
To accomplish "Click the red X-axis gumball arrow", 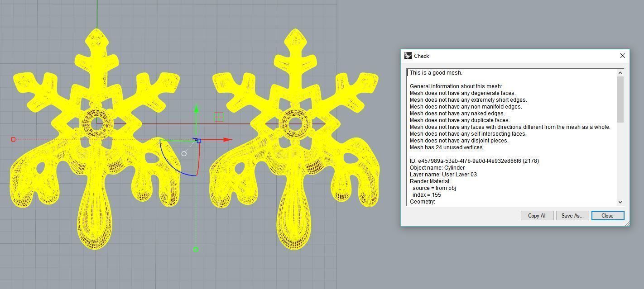I will [x=227, y=140].
